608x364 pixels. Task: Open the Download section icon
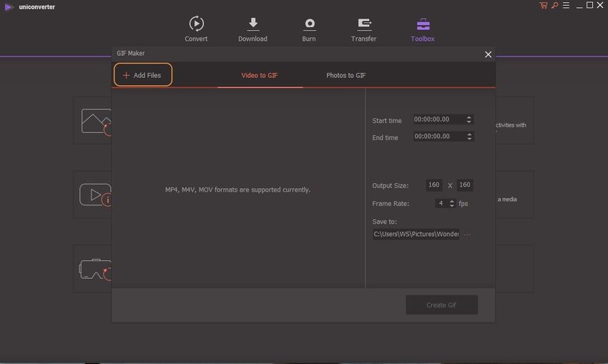coord(252,24)
